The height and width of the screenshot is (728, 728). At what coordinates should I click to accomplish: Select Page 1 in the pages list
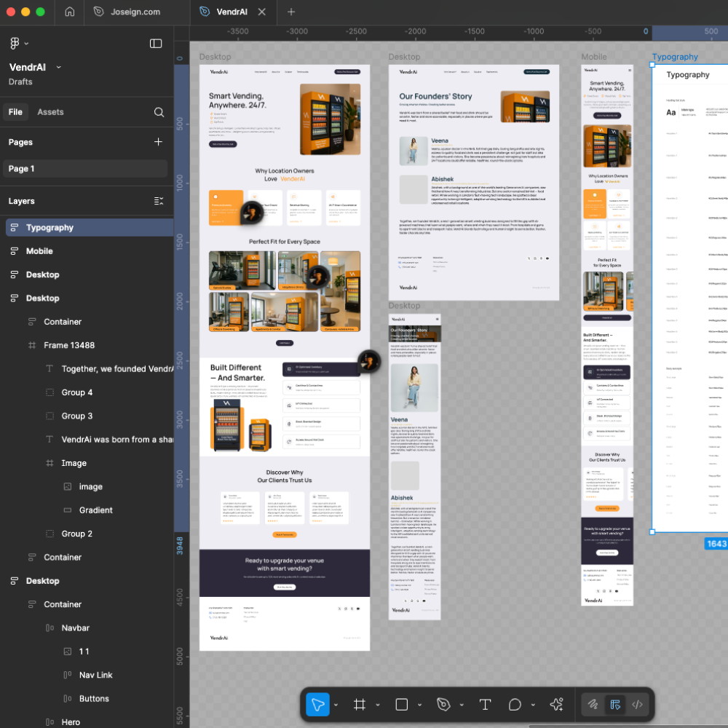22,169
